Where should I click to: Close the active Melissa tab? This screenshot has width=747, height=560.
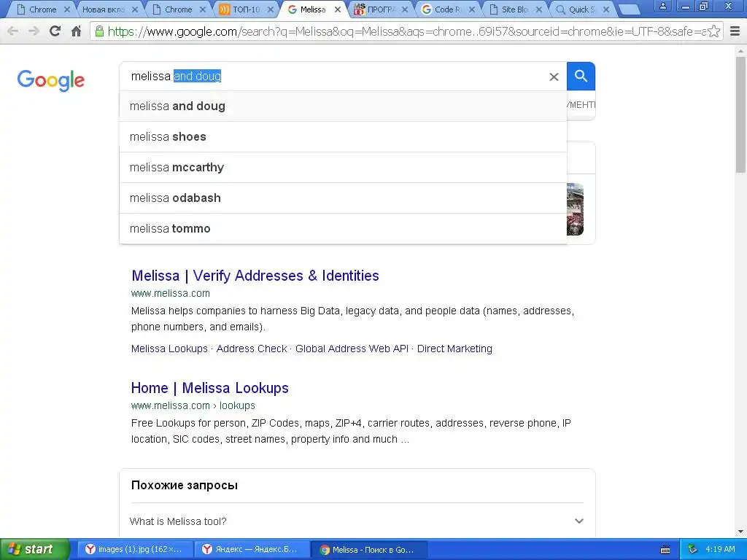tap(338, 9)
